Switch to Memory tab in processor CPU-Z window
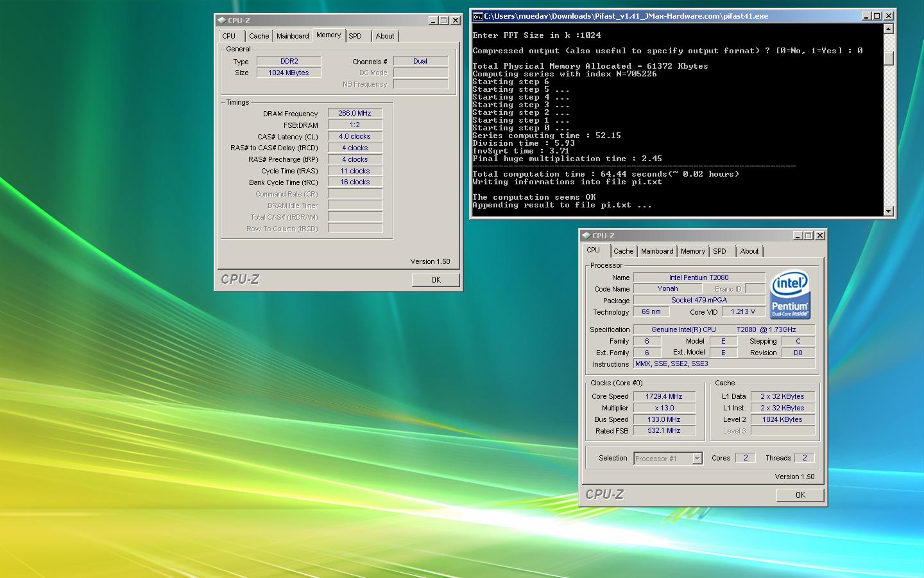The image size is (924, 578). click(x=693, y=251)
